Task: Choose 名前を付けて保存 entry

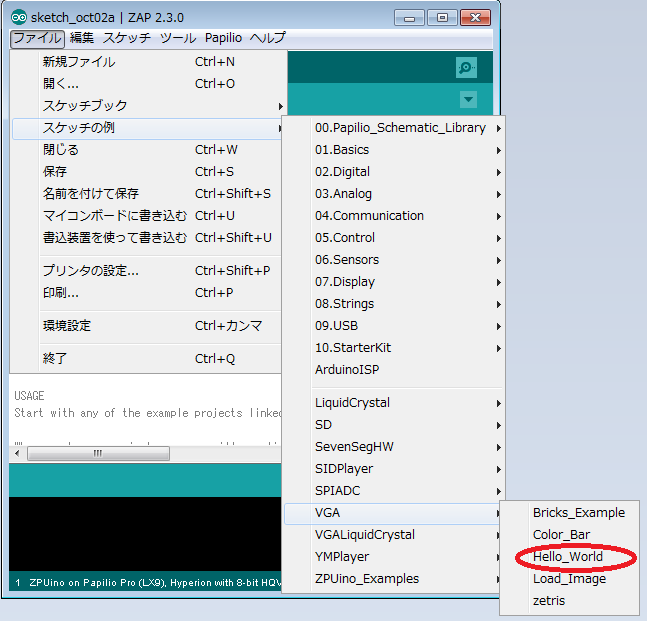Action: pos(148,194)
